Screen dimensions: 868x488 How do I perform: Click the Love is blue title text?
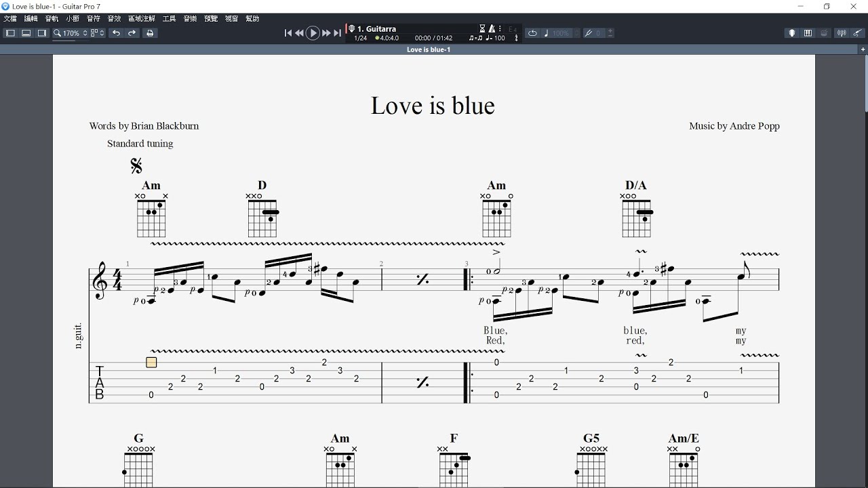[433, 106]
